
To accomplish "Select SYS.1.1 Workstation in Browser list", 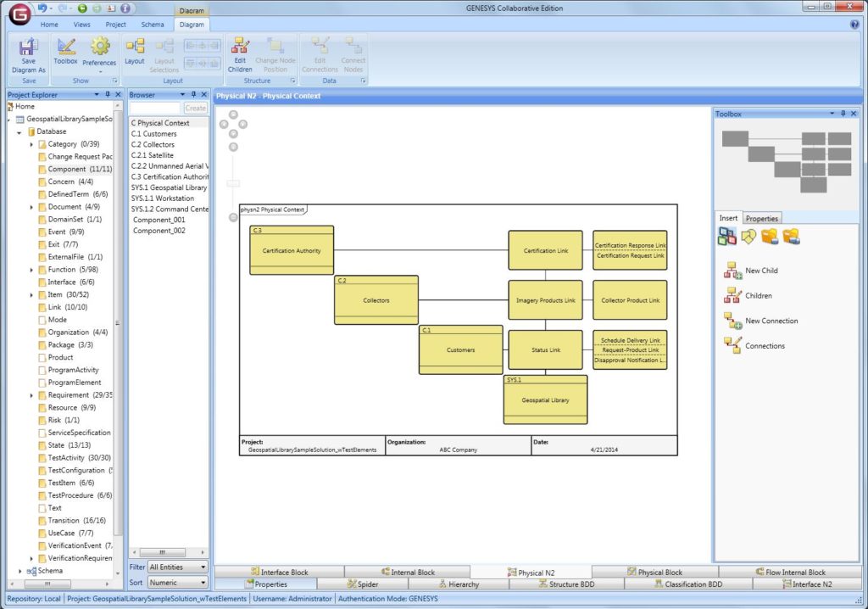I will tap(162, 198).
